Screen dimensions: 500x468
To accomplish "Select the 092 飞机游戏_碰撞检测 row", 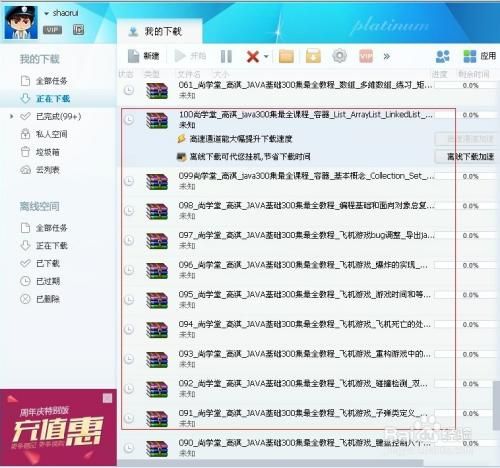I will [x=308, y=389].
